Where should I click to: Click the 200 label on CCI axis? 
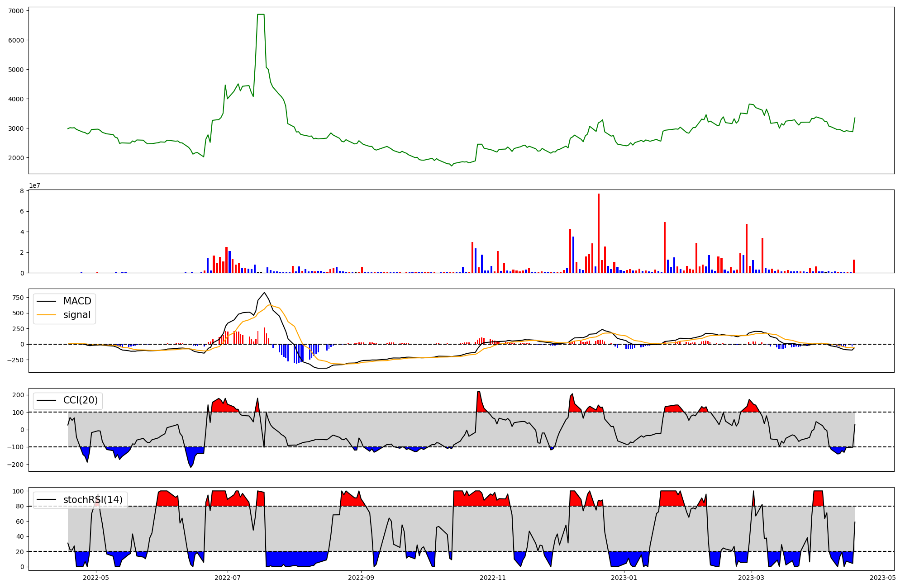18,395
